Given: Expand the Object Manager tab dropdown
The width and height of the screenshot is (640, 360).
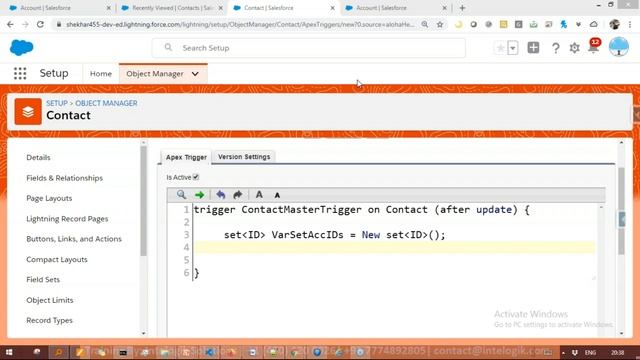Looking at the screenshot, I should click(195, 74).
